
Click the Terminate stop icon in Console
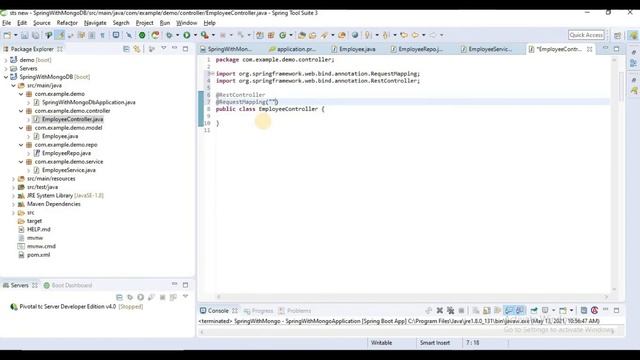point(461,311)
